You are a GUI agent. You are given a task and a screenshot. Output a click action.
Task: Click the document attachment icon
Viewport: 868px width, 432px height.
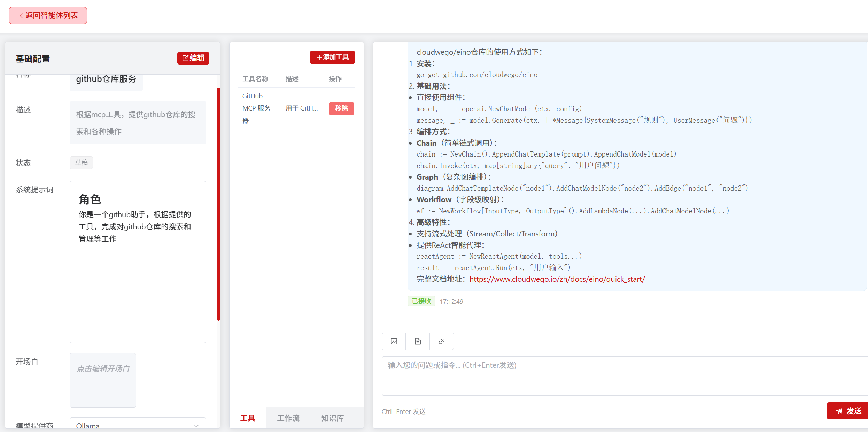[418, 341]
